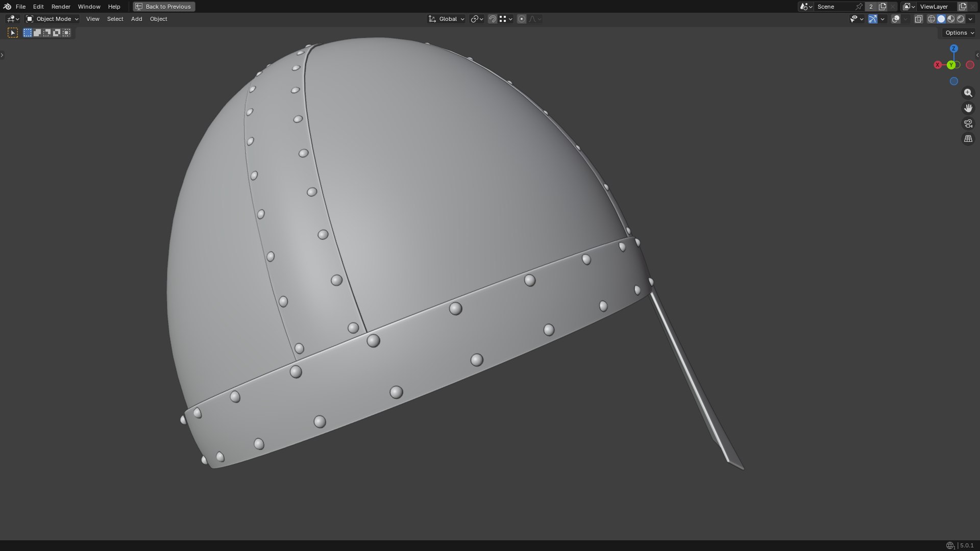Click the Blender logo menu icon
Viewport: 980px width, 551px height.
click(7, 7)
